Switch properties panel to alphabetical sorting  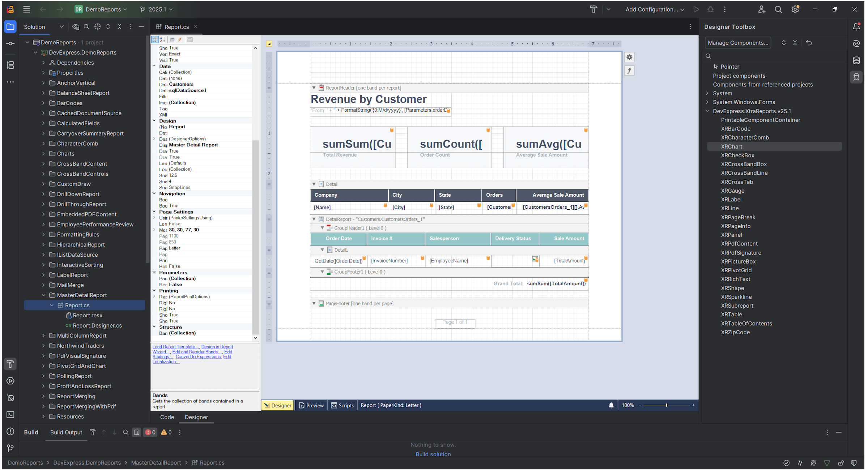(162, 39)
